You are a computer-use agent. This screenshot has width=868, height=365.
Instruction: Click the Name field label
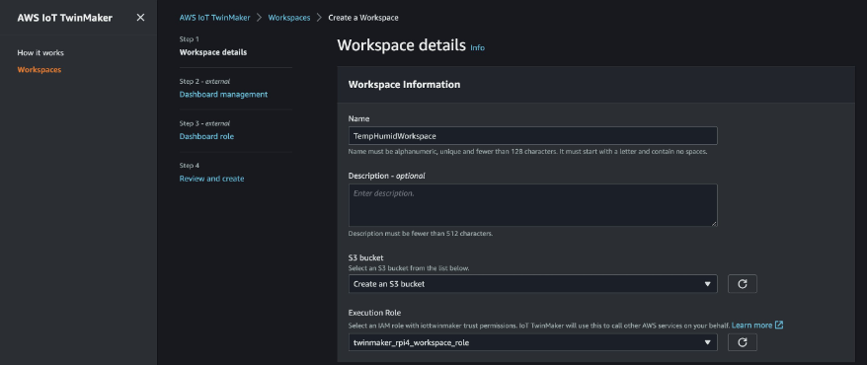pyautogui.click(x=358, y=119)
